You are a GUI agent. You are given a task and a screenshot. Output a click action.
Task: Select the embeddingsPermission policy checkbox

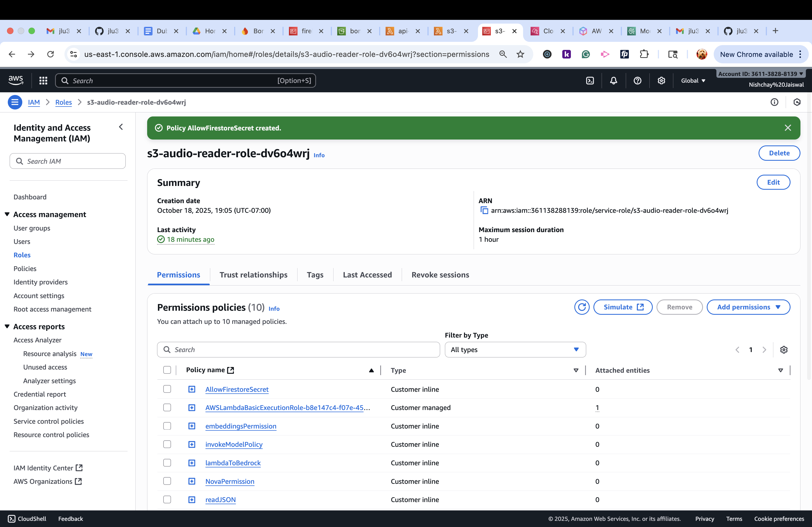167,426
